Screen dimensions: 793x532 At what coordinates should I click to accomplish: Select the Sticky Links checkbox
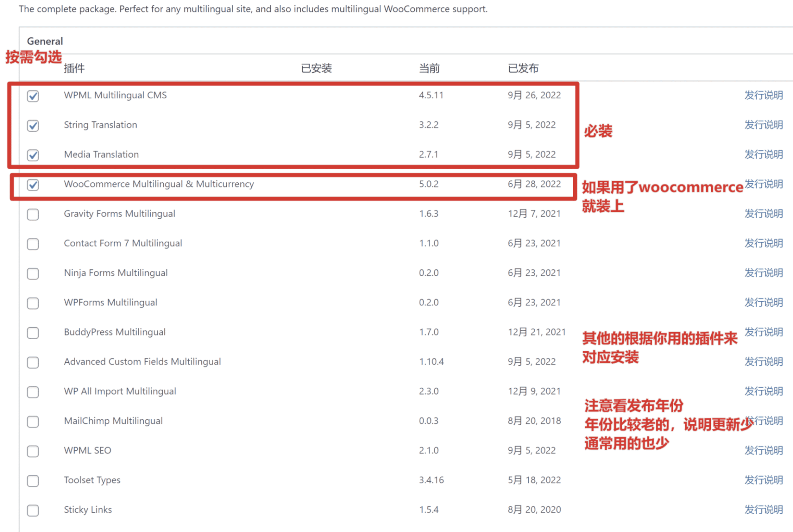pyautogui.click(x=33, y=511)
